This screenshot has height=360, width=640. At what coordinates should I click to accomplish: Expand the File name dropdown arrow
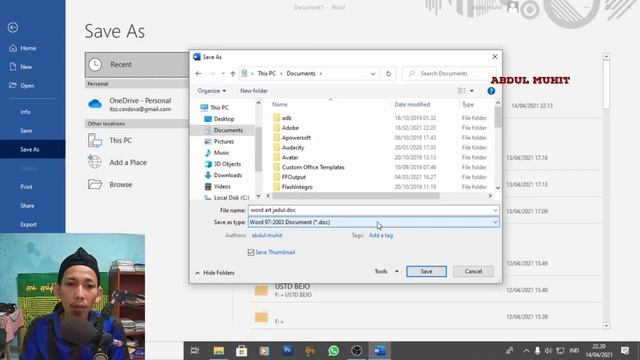point(495,210)
